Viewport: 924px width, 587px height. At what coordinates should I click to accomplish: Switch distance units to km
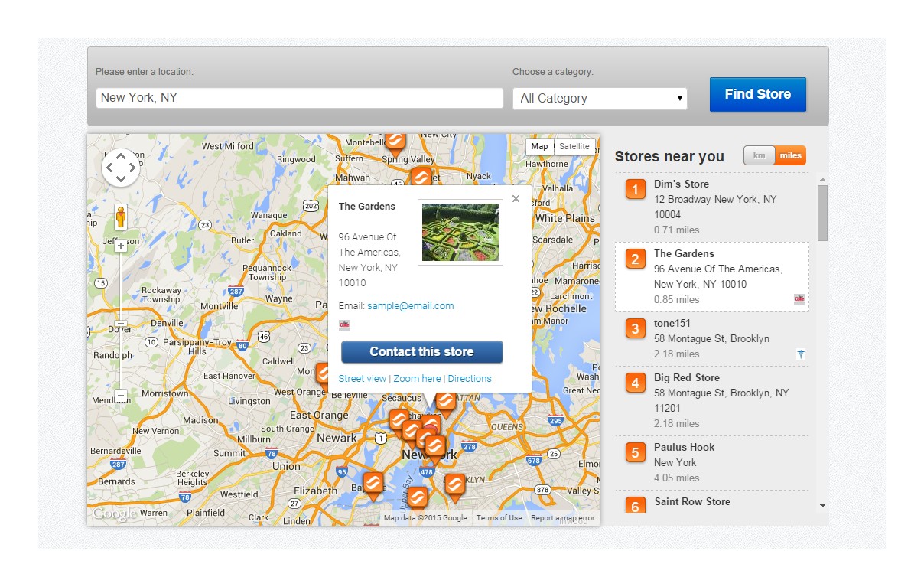coord(759,155)
